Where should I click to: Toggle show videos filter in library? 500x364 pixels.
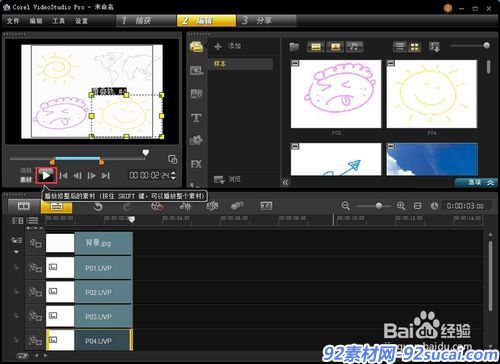(316, 47)
